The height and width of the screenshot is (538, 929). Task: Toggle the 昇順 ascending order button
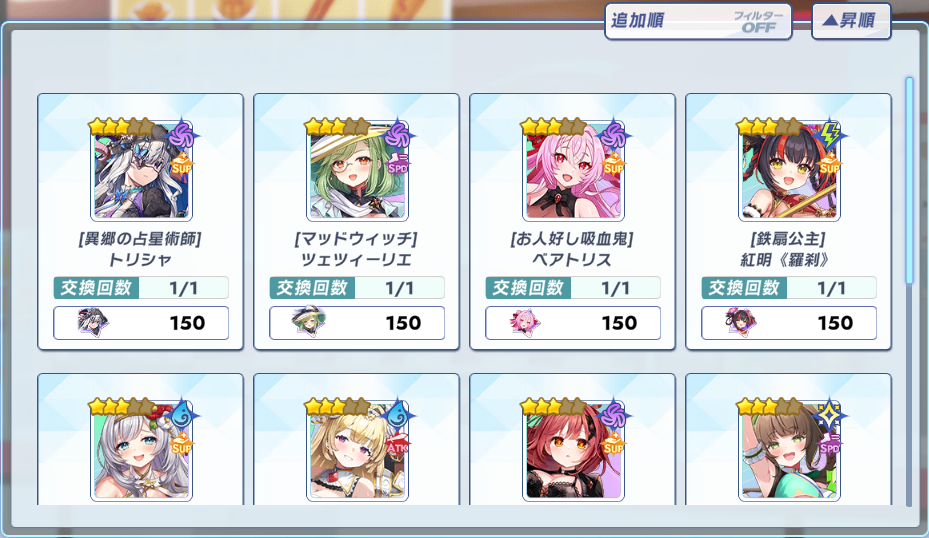pos(851,21)
